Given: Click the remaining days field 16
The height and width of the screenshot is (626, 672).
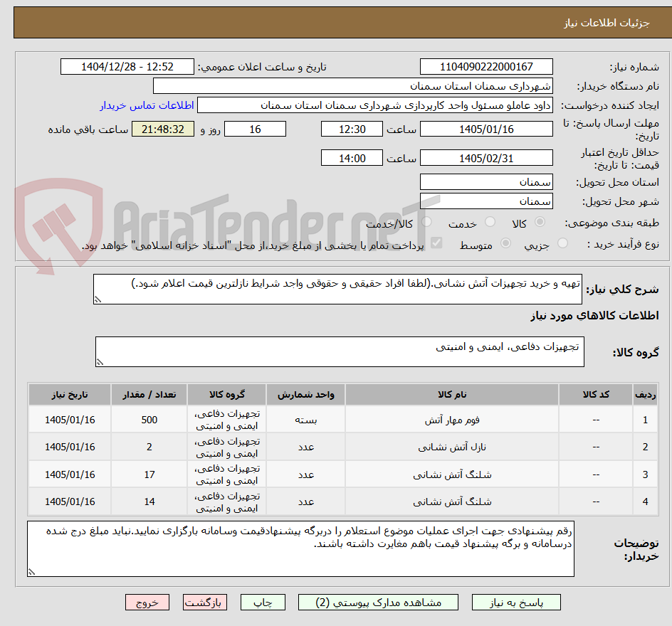Looking at the screenshot, I should click(x=255, y=129).
